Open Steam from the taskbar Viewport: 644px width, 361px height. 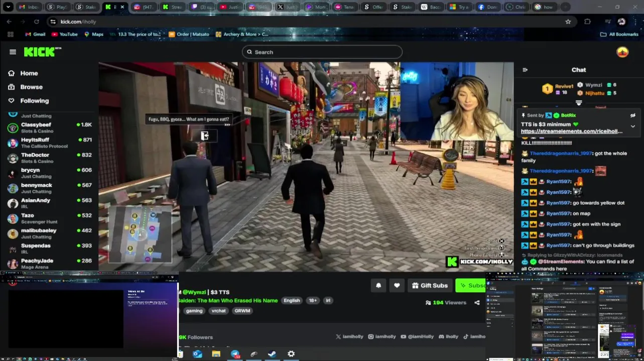click(272, 354)
